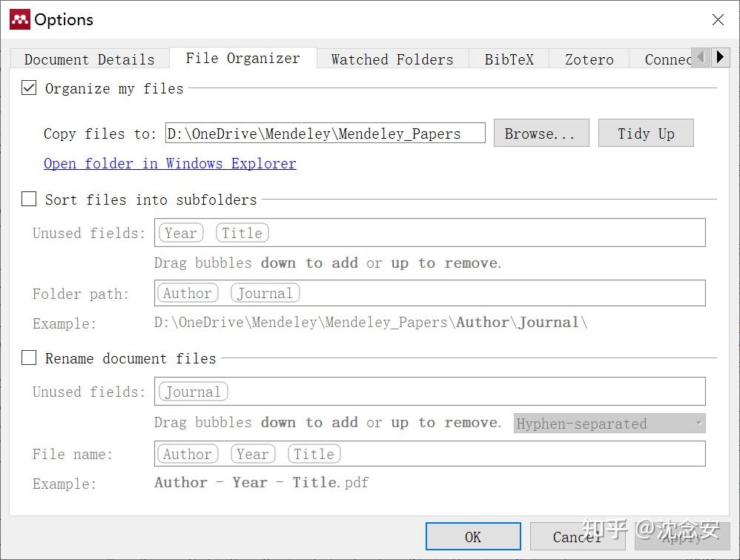Click the Mendeley logo icon in title bar
Image resolution: width=740 pixels, height=560 pixels.
tap(20, 19)
